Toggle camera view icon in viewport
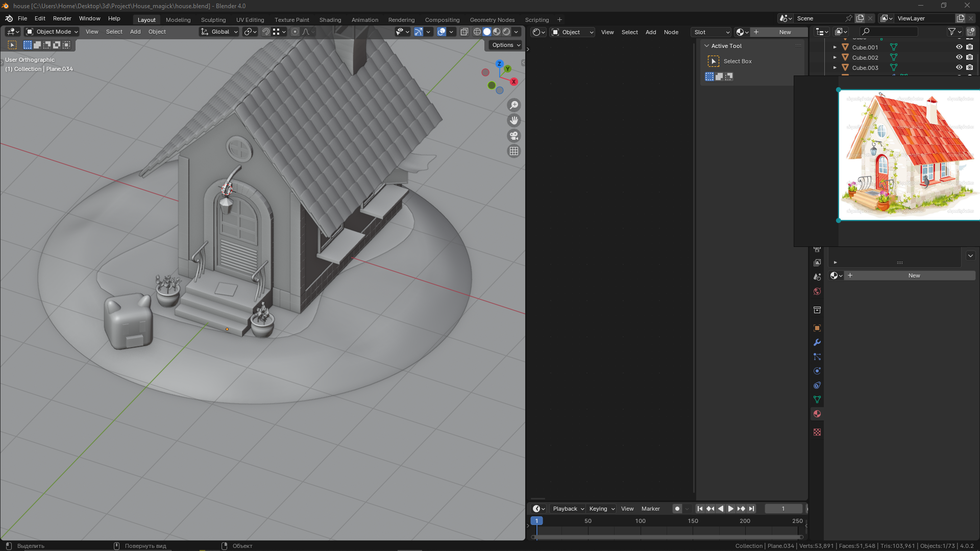980x551 pixels. (x=514, y=136)
